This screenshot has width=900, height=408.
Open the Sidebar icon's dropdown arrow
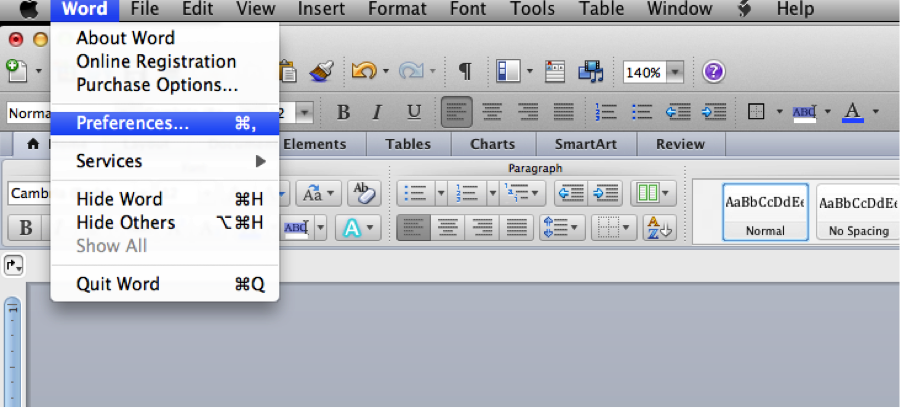[x=529, y=72]
